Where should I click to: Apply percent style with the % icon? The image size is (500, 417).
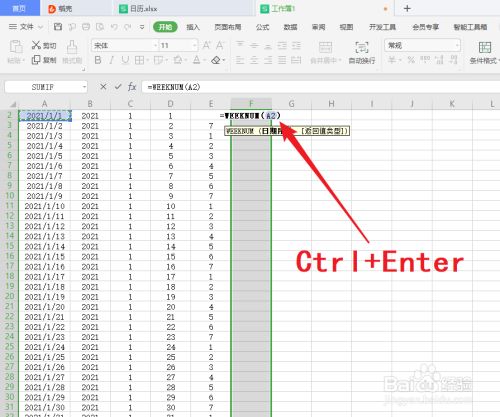[x=411, y=60]
